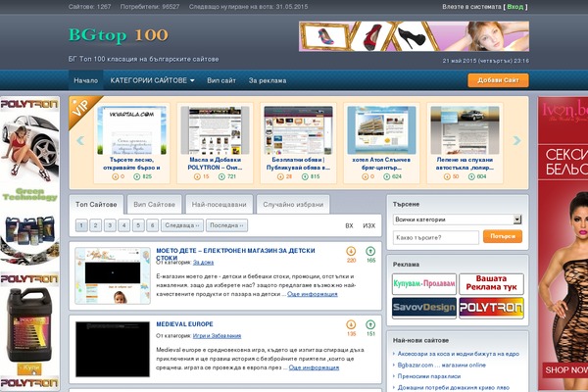Open the За дома category link

(203, 263)
